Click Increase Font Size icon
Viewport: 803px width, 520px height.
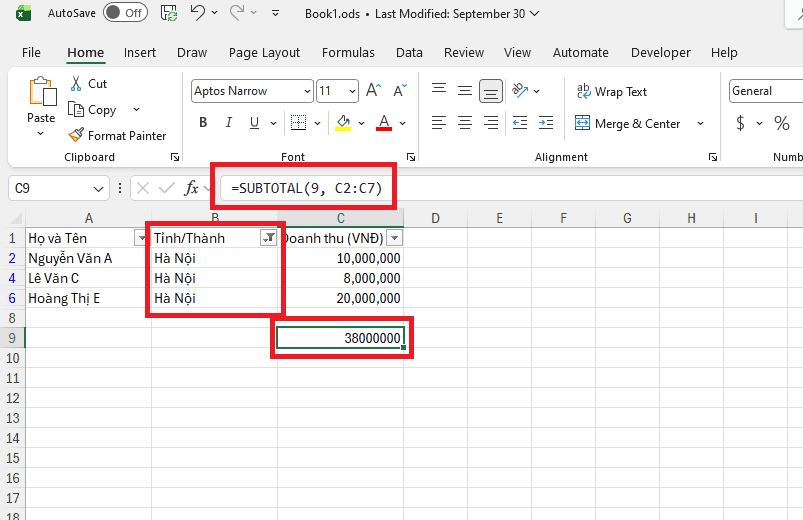373,91
